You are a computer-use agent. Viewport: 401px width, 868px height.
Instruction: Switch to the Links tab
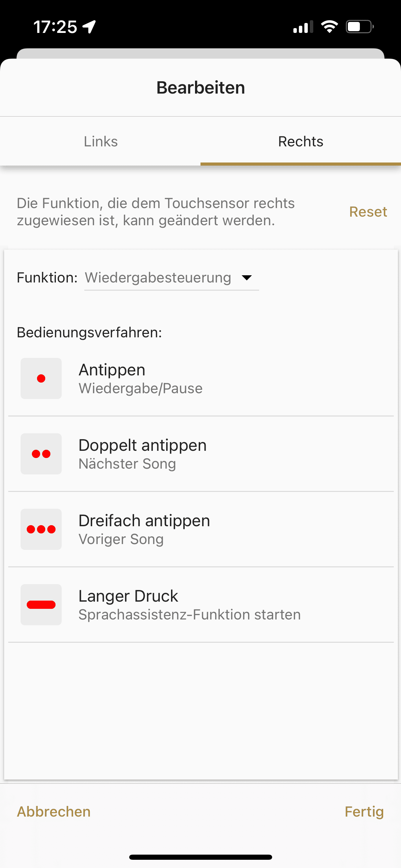click(x=100, y=142)
